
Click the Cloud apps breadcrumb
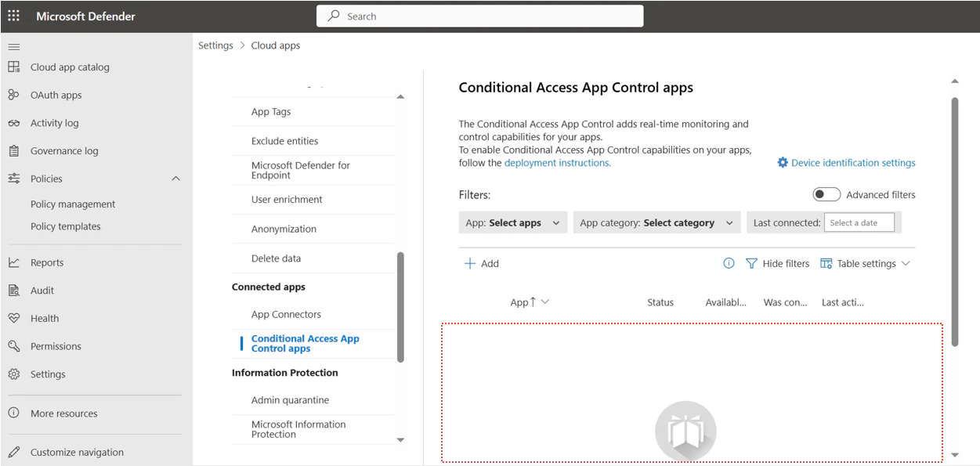coord(276,45)
